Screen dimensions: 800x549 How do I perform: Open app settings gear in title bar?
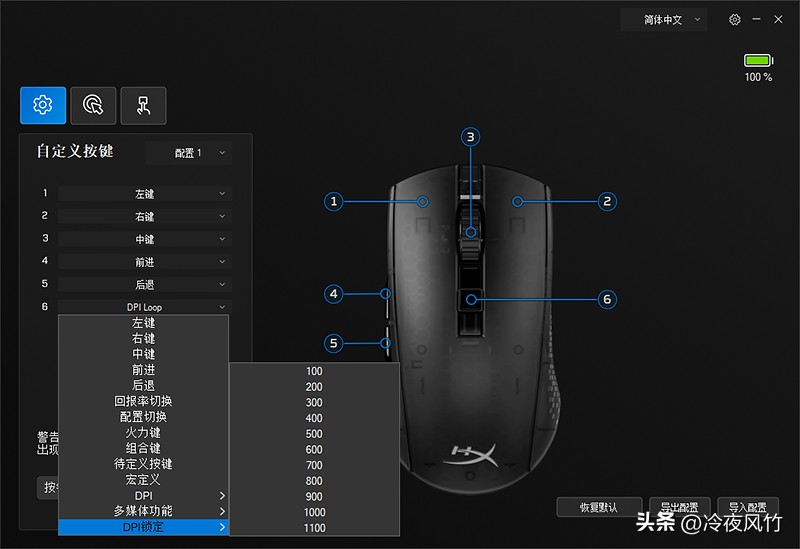coord(735,19)
